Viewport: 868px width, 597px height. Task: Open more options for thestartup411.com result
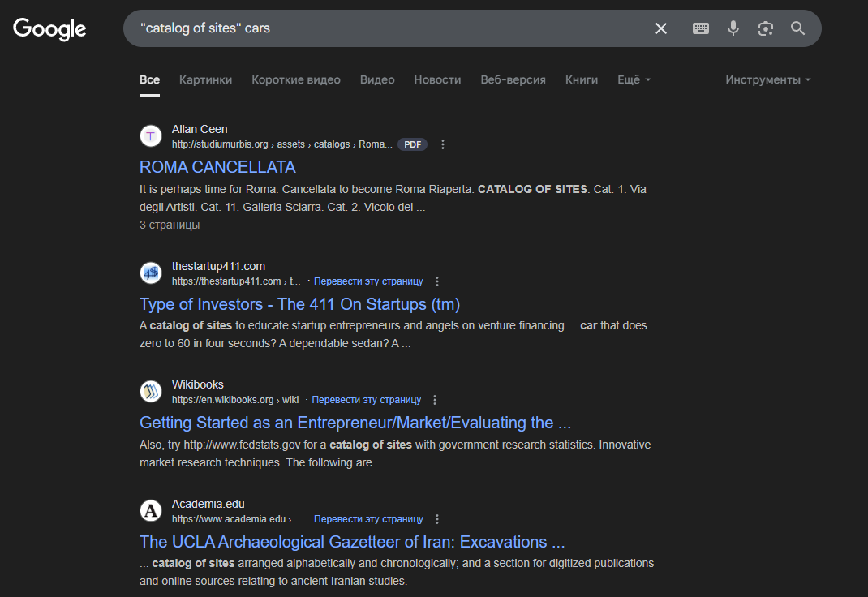point(436,281)
